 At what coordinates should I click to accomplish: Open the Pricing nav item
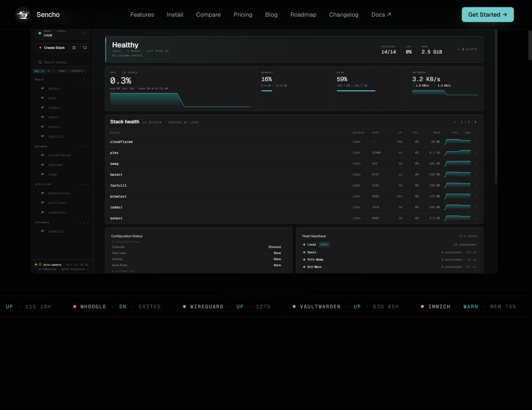pos(243,15)
